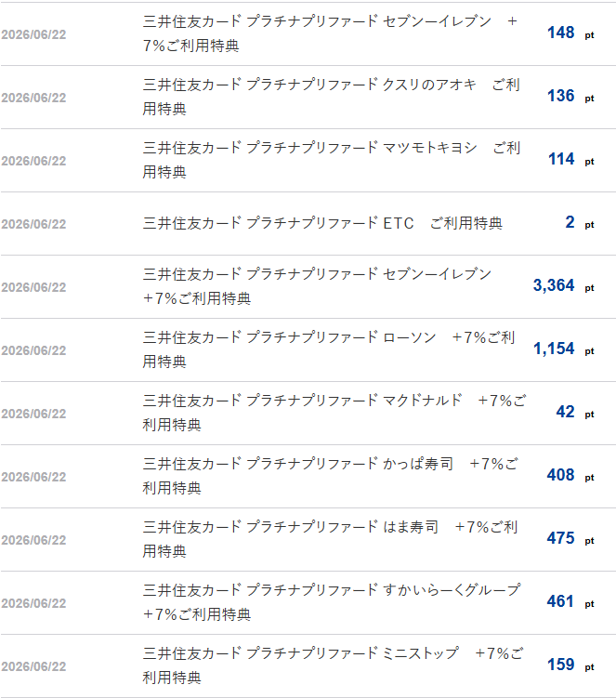Click the 114 pt point amount
Image resolution: width=616 pixels, height=698 pixels.
(x=571, y=159)
